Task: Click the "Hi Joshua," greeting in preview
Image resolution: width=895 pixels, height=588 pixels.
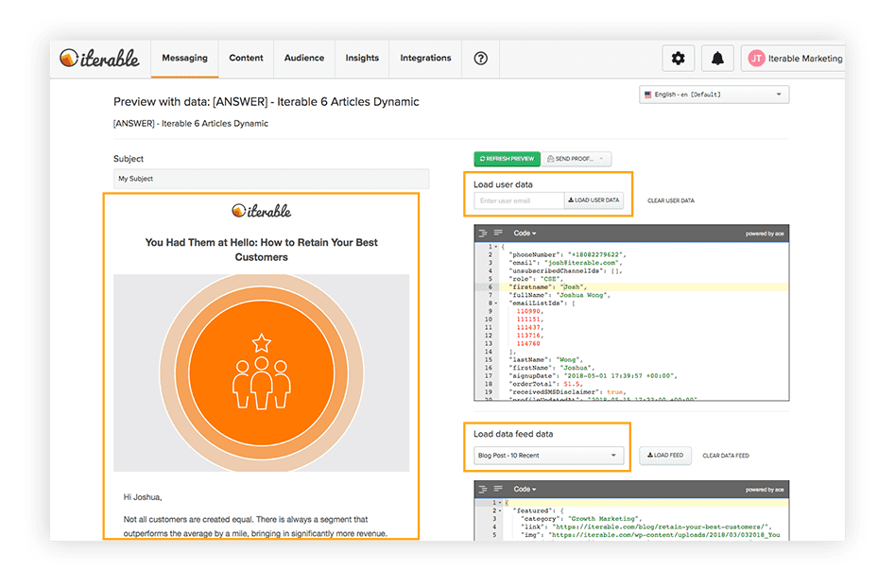Action: click(143, 497)
